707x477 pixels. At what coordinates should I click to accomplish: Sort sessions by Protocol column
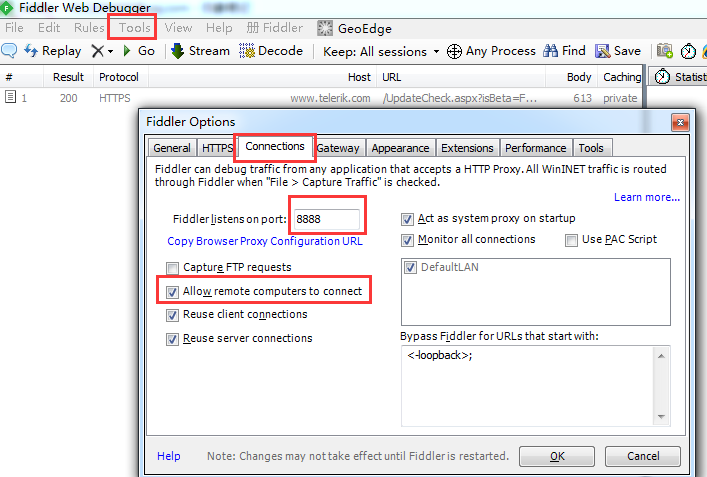(x=119, y=77)
